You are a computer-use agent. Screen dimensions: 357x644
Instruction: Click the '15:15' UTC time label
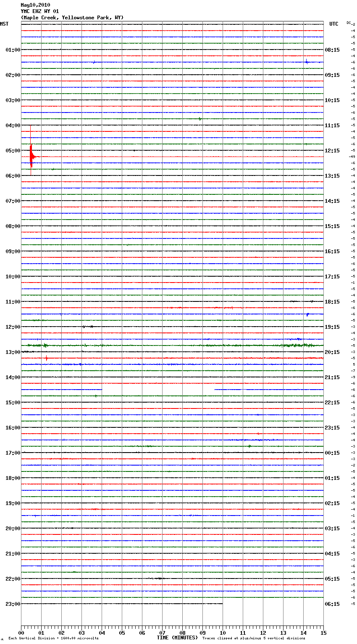coord(332,226)
